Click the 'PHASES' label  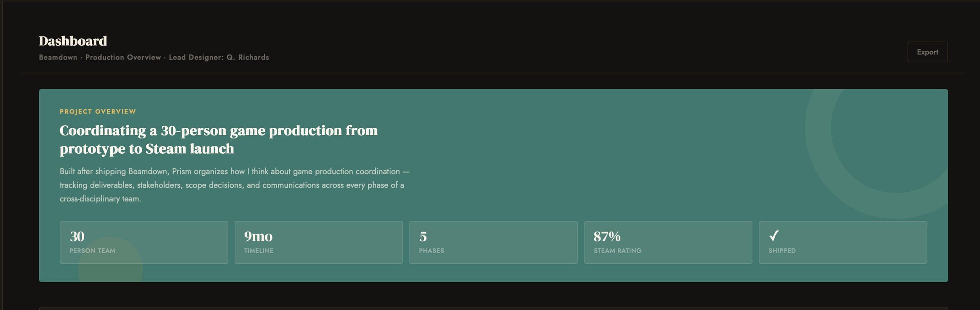click(431, 251)
